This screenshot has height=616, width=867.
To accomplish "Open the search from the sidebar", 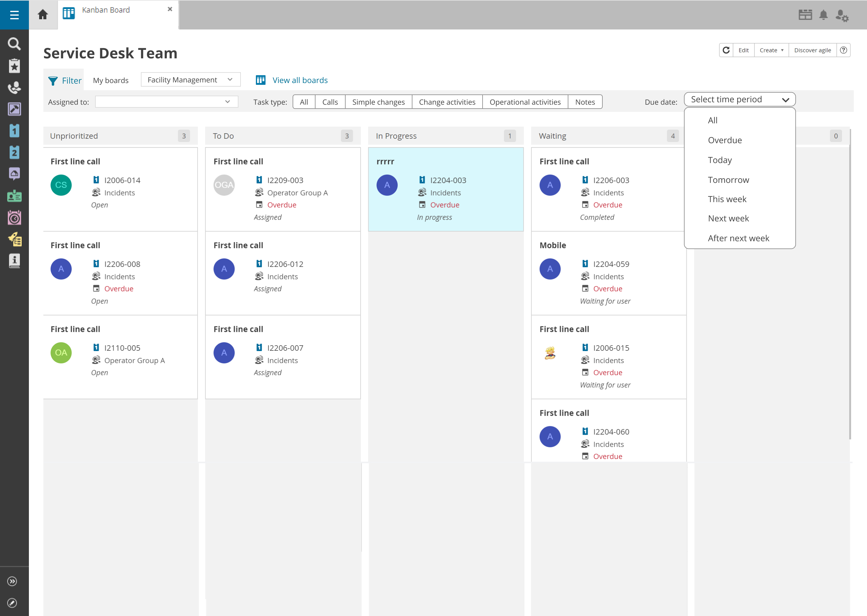I will click(14, 44).
